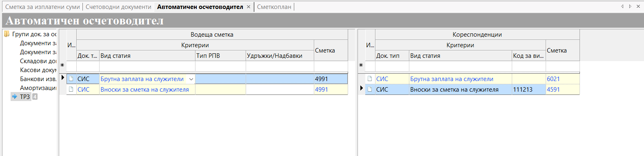Click Критерии header in Водеща сметка
Viewport: 644px width, 156px height.
point(195,45)
